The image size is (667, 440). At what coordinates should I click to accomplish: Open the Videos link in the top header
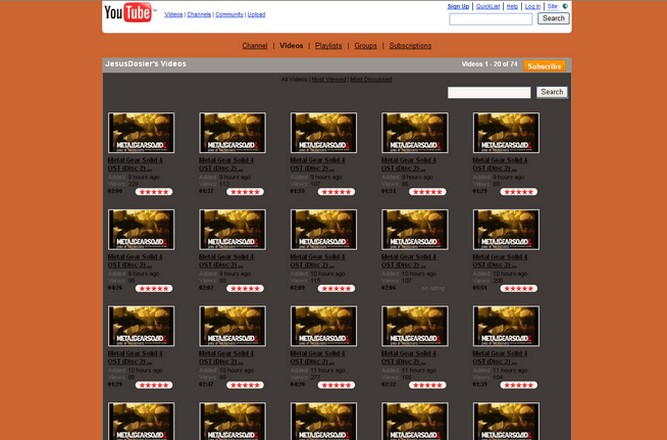tap(173, 14)
